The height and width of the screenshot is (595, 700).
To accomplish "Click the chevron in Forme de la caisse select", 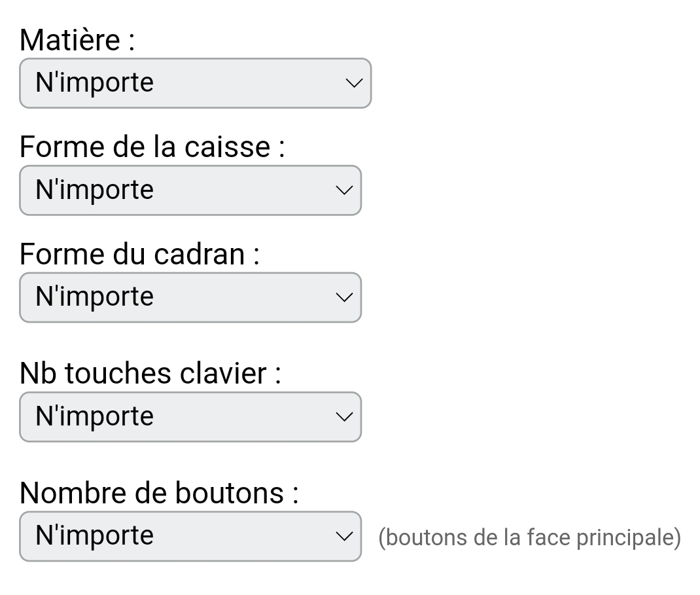I will [x=343, y=190].
